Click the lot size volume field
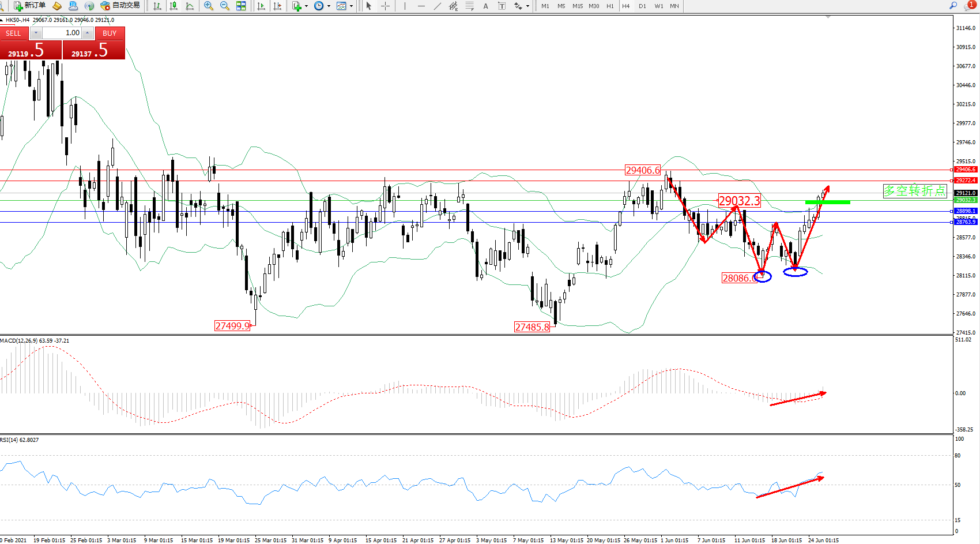The width and height of the screenshot is (980, 544). coord(62,33)
